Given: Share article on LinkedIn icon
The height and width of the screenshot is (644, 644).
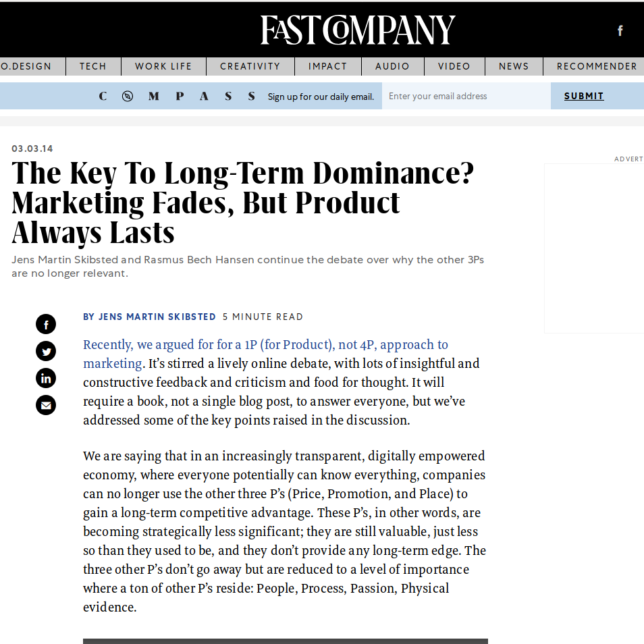Looking at the screenshot, I should 46,378.
